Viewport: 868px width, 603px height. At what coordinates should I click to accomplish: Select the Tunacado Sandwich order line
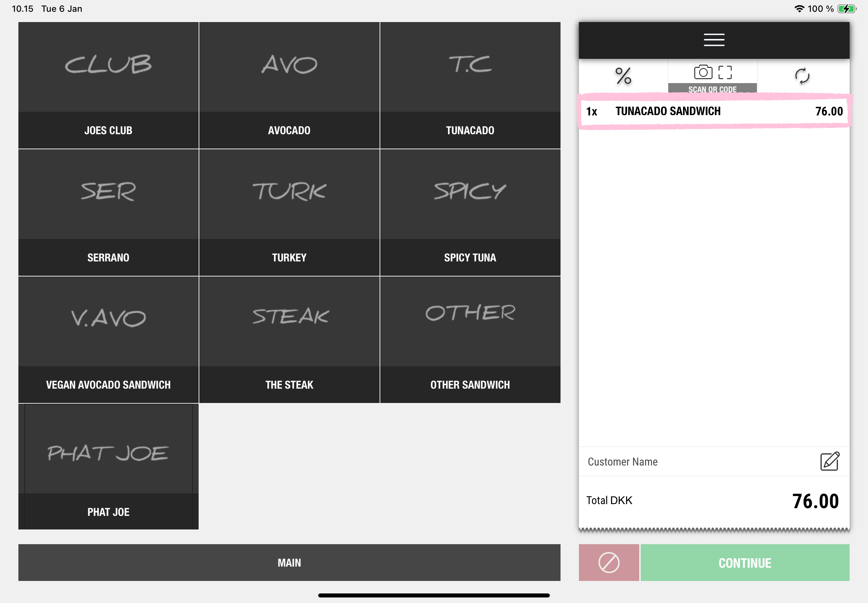point(714,111)
